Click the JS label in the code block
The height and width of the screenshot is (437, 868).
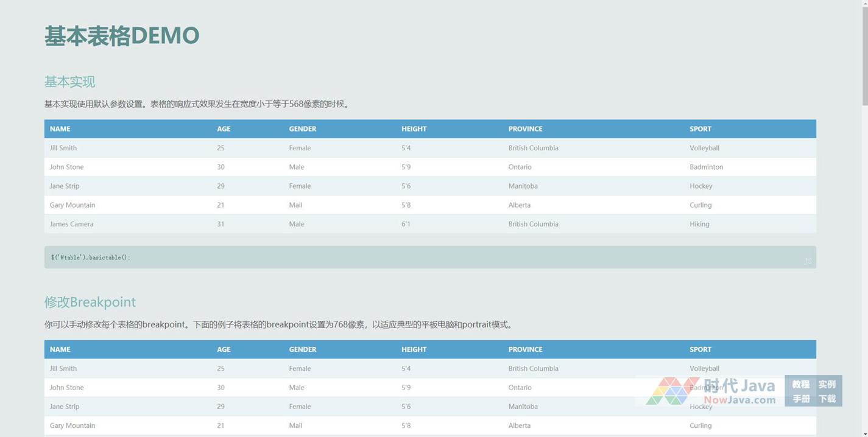tap(808, 261)
